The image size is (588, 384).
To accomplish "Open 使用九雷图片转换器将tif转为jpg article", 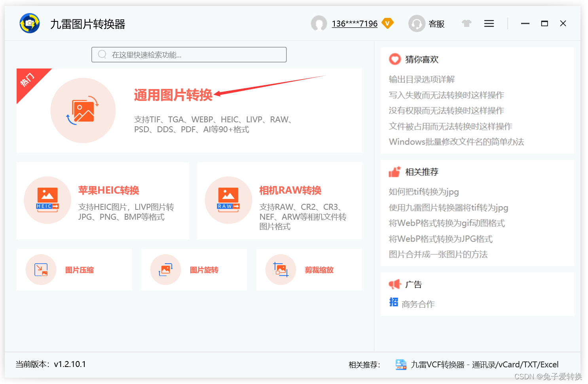I will (x=449, y=207).
